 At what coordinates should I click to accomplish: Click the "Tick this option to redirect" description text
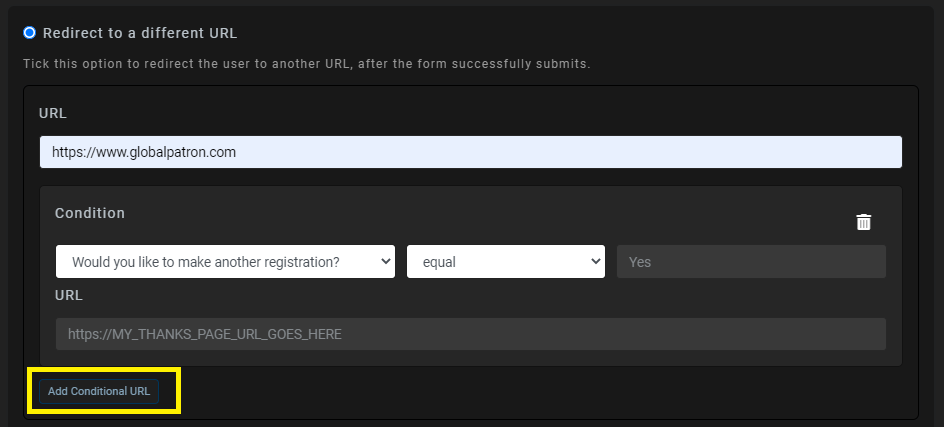306,64
